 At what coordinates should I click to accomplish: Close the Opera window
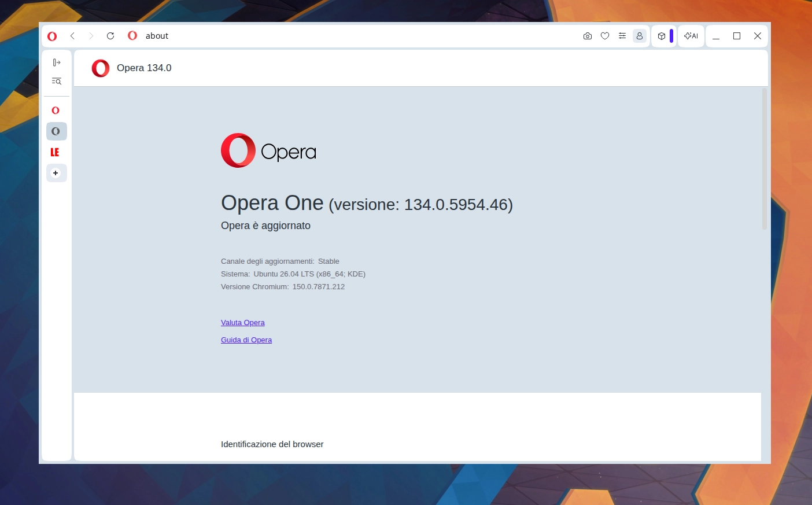(758, 36)
